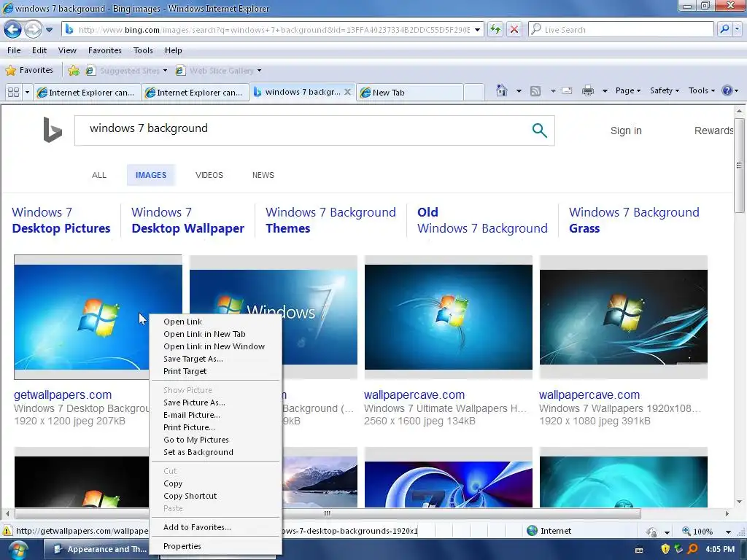The image size is (747, 560).
Task: Click the Quick Tabs grid icon
Action: [13, 92]
